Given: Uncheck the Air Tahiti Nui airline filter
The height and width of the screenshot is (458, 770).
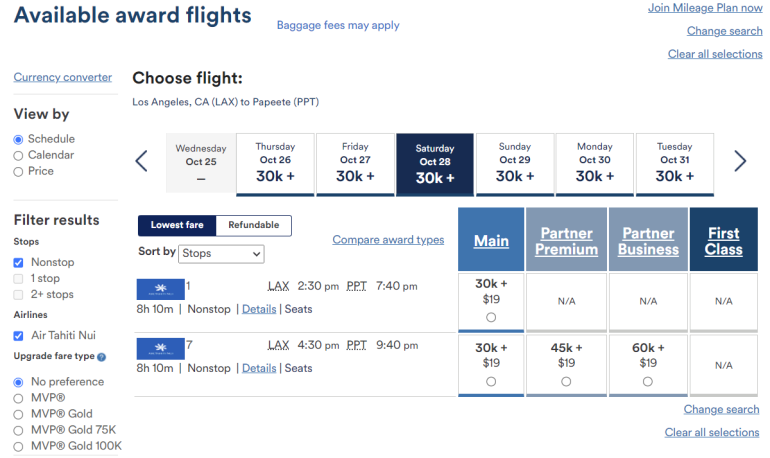Looking at the screenshot, I should click(x=19, y=336).
